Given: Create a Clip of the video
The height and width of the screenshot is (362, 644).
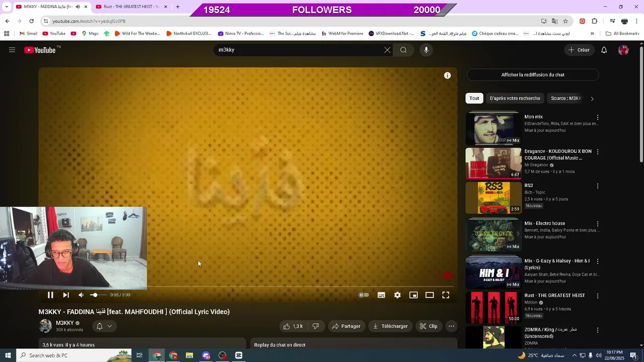Looking at the screenshot, I should click(429, 326).
